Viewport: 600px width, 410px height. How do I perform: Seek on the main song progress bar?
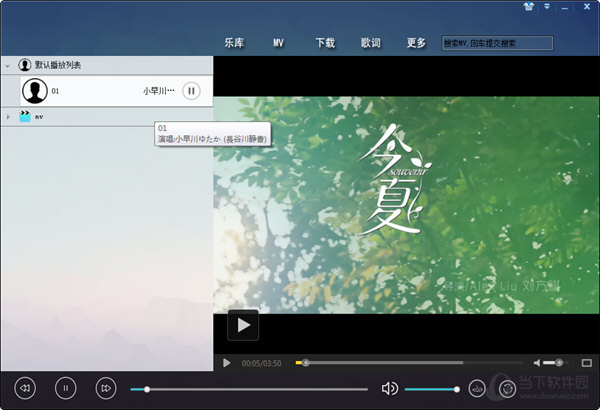[249, 389]
